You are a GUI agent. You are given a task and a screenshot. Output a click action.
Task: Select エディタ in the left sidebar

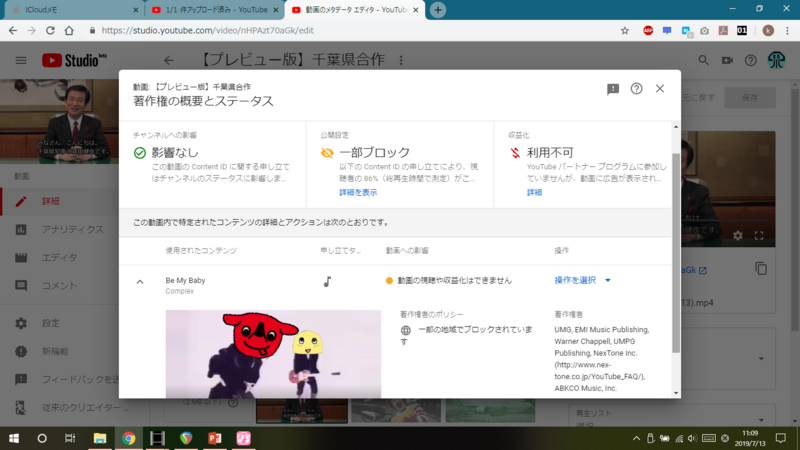point(60,258)
